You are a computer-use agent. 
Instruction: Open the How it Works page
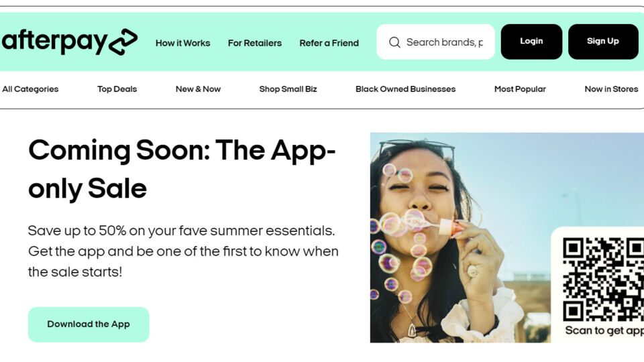[x=182, y=43]
